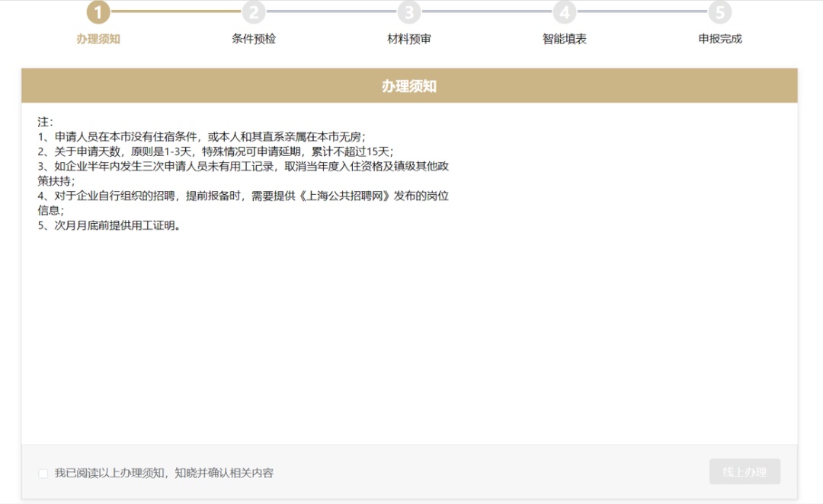Select the 办理须知 step label

tap(98, 39)
